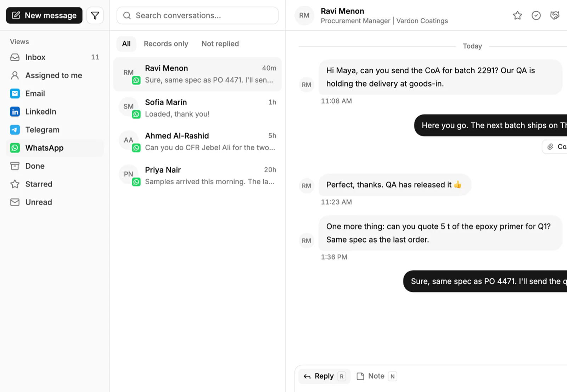
Task: Switch to the Records only tab
Action: tap(166, 44)
